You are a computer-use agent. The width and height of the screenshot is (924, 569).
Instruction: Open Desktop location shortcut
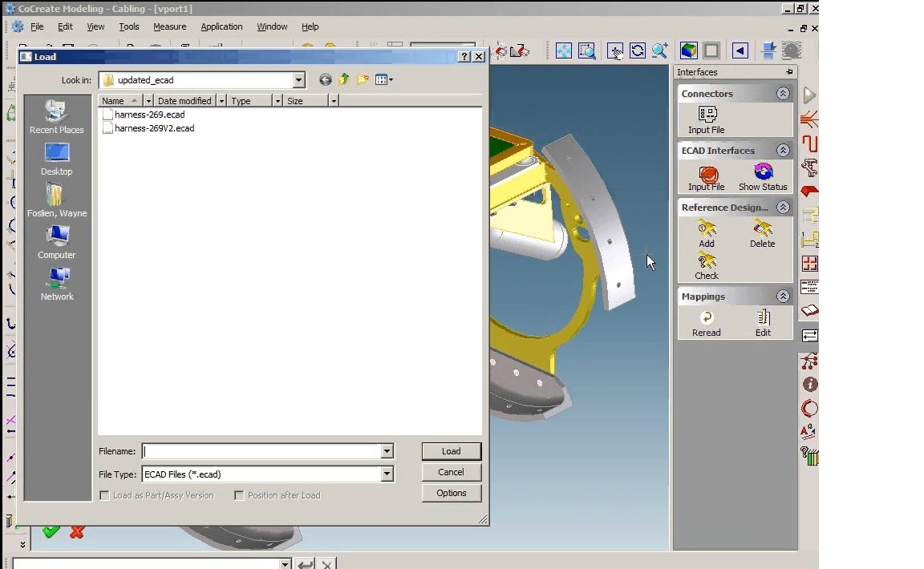point(57,159)
